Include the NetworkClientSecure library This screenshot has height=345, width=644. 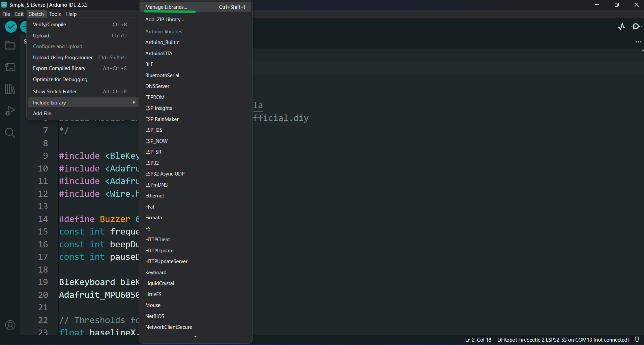[x=196, y=327]
